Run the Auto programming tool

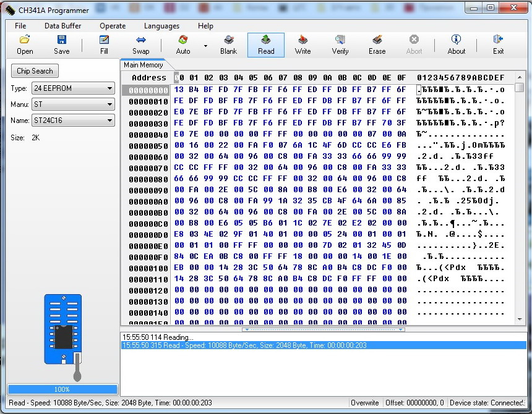point(182,44)
